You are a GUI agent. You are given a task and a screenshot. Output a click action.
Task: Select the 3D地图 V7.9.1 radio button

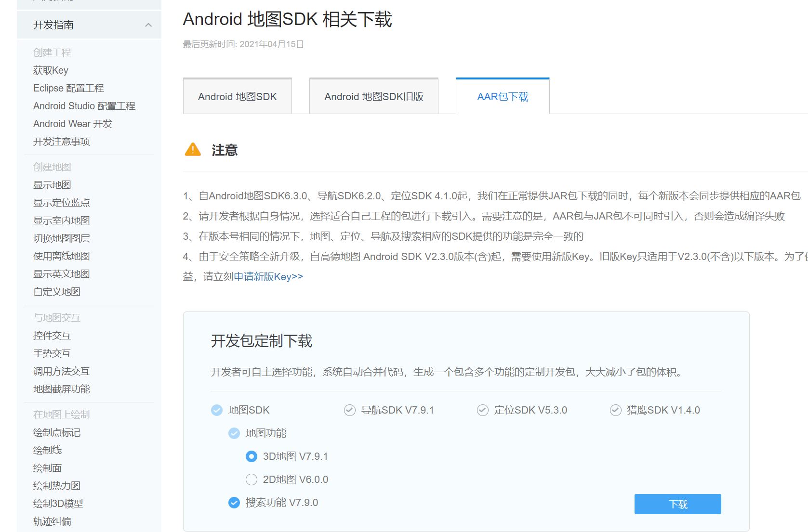tap(251, 456)
